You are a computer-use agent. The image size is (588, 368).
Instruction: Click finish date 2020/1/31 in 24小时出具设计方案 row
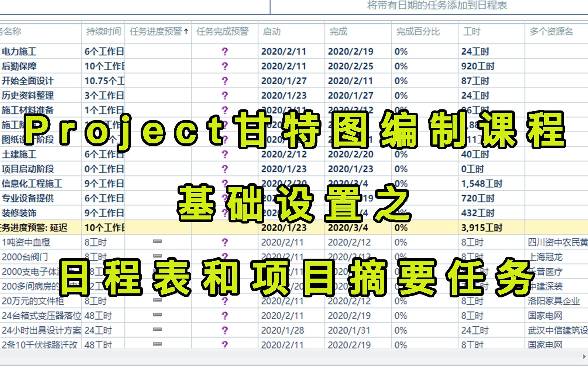tap(349, 330)
